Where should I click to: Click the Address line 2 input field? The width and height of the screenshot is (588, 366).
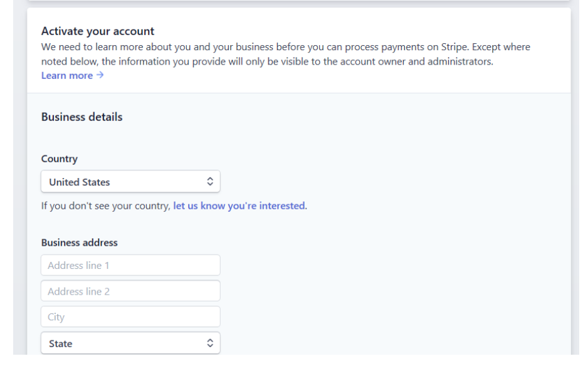click(x=130, y=290)
